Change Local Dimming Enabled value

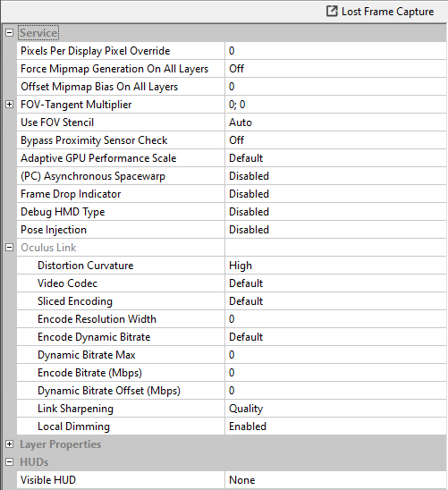[x=335, y=427]
